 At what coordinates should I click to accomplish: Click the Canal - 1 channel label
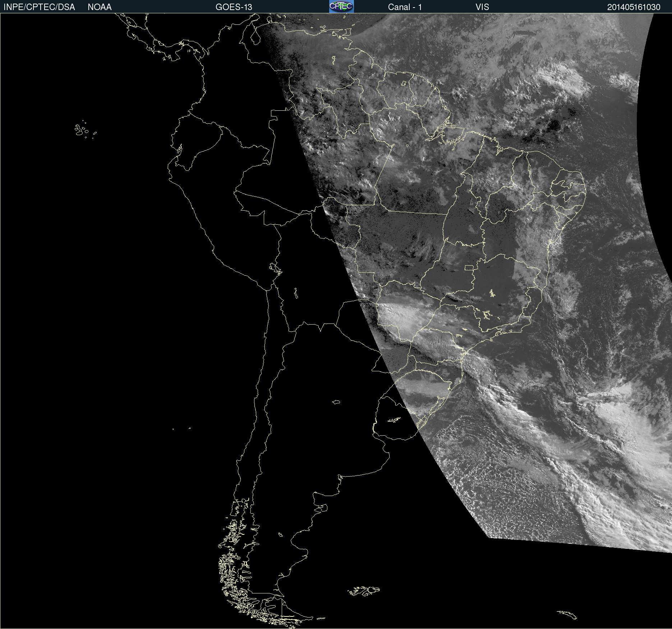pos(405,7)
